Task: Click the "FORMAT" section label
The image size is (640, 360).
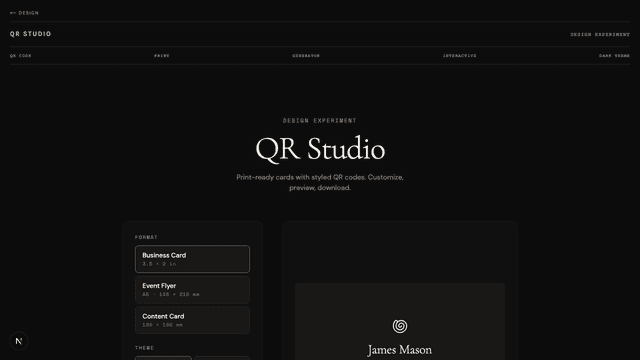Action: [146, 237]
